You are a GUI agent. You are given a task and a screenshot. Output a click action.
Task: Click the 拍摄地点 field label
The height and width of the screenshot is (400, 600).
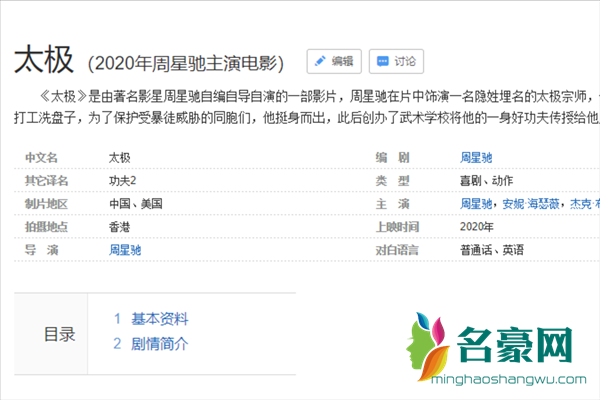tap(46, 227)
